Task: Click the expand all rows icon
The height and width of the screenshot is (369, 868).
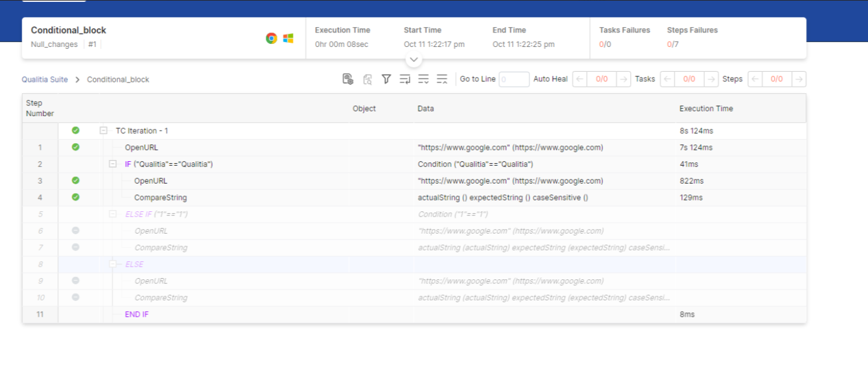Action: tap(423, 79)
